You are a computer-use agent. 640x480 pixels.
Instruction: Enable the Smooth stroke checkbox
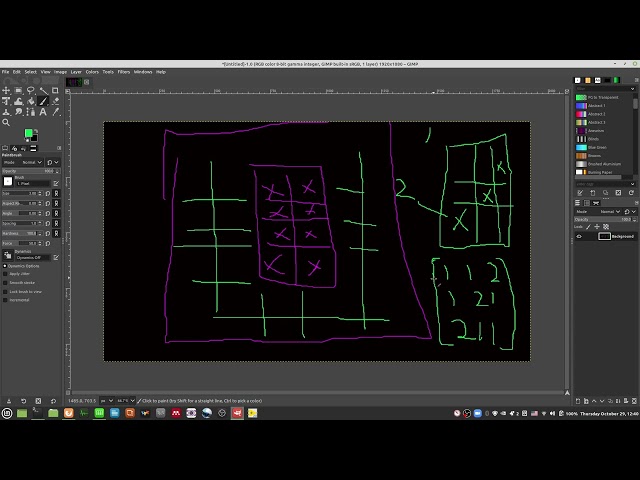tap(5, 283)
